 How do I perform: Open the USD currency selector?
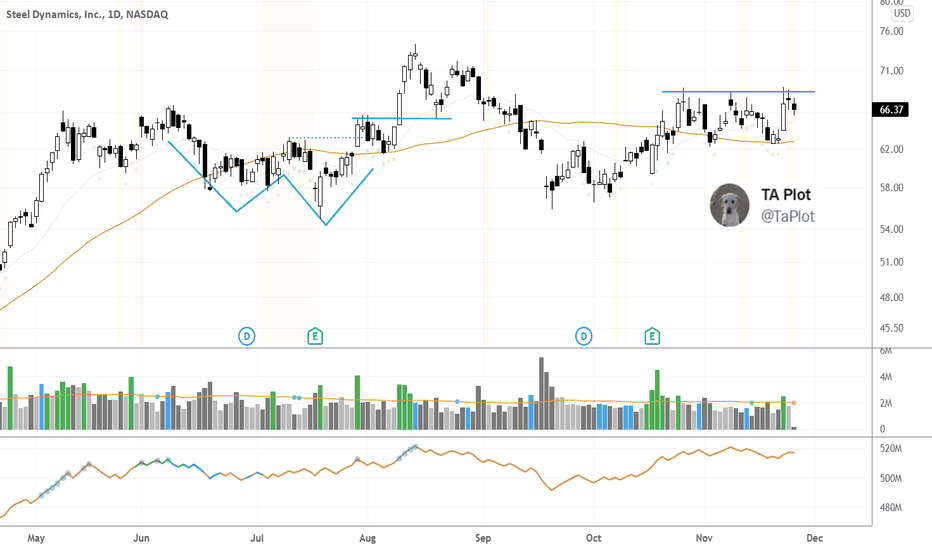tap(902, 13)
